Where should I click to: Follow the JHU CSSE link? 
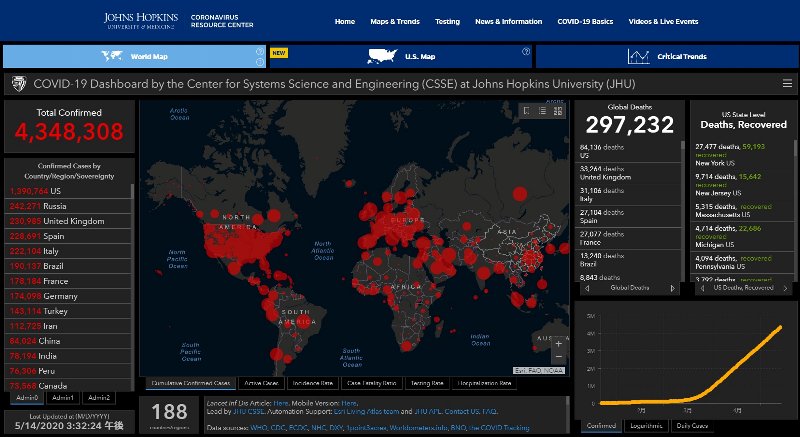(x=247, y=412)
